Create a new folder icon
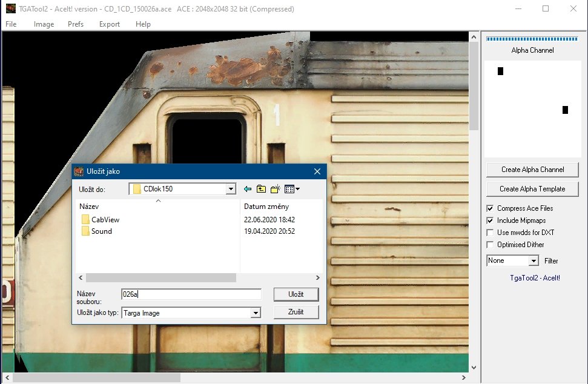Viewport: 588px width, 384px height. point(276,189)
